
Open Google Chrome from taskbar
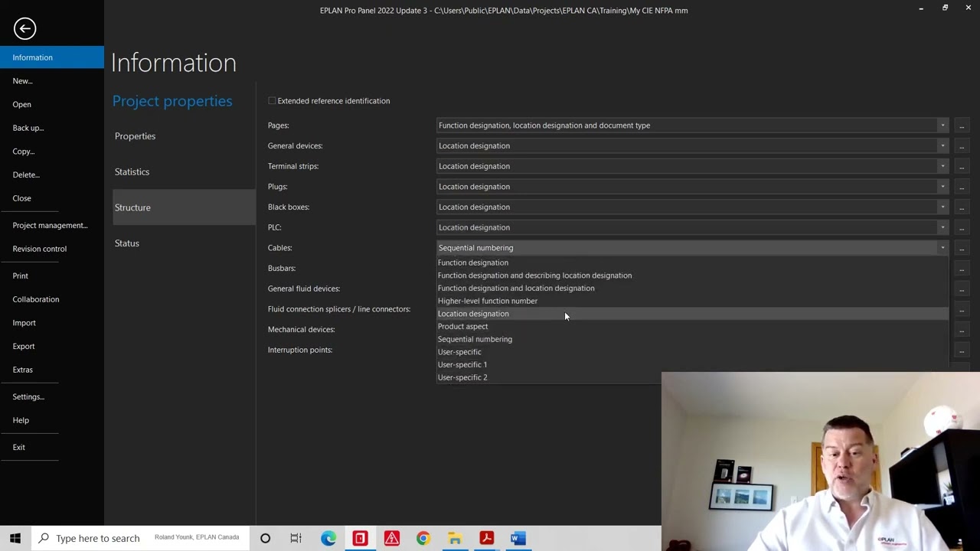point(423,538)
